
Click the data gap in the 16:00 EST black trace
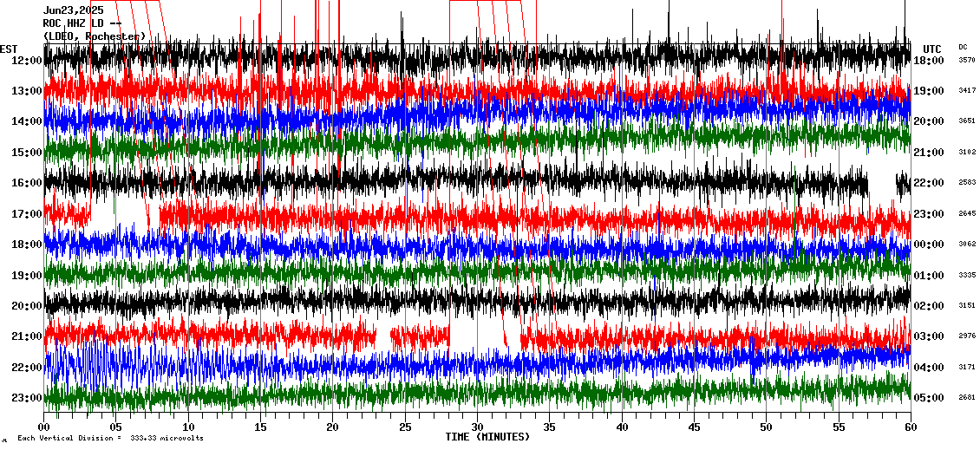click(881, 184)
